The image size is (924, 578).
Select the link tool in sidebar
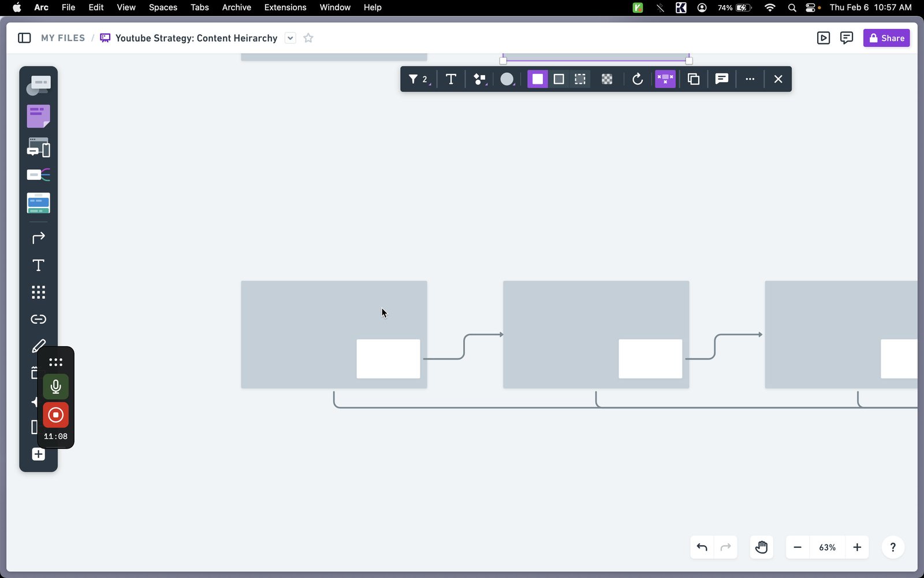pyautogui.click(x=38, y=319)
